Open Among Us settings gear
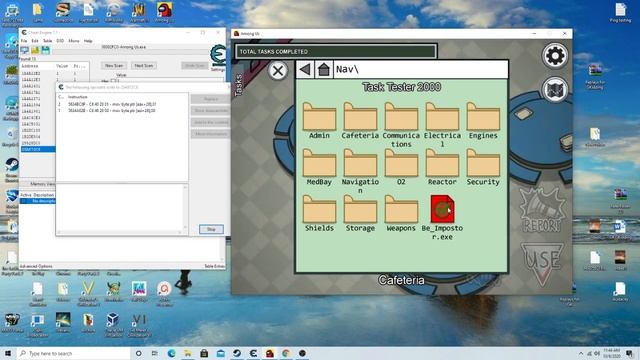This screenshot has height=360, width=640. click(555, 56)
